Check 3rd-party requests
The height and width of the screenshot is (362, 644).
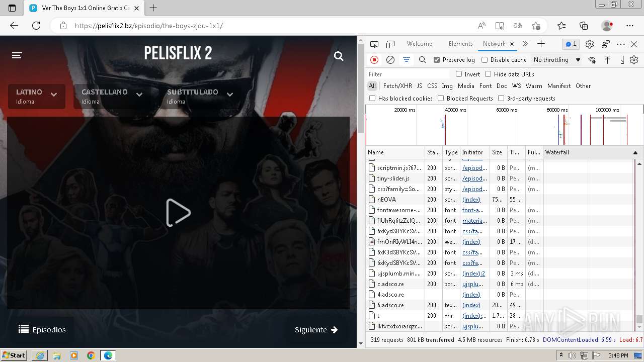pos(501,99)
